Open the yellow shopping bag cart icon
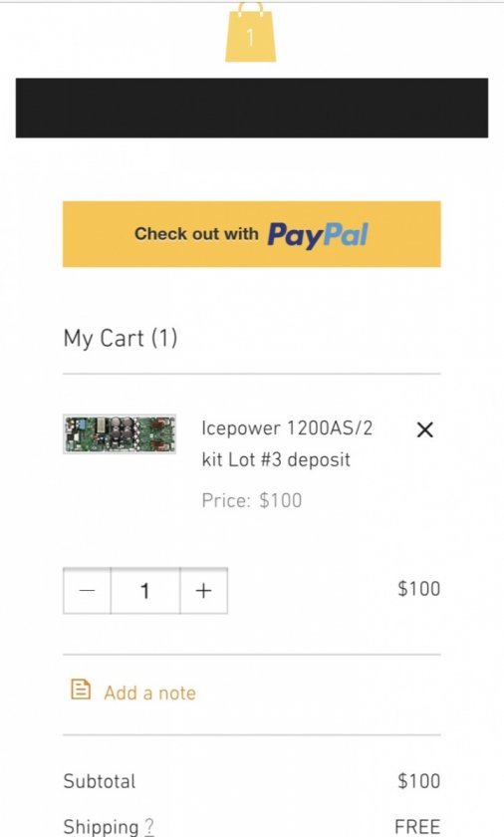 pos(251,32)
